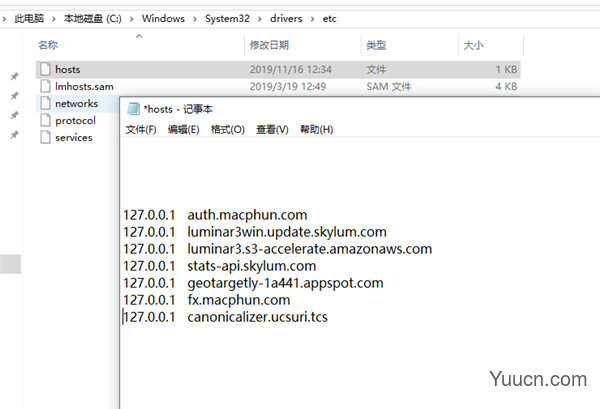Select the hosts file name
This screenshot has width=600, height=409.
click(x=68, y=69)
